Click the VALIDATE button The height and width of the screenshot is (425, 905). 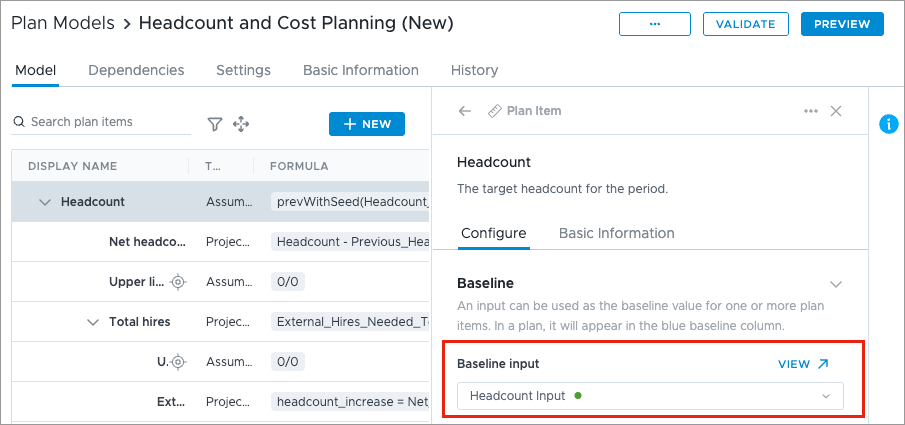click(x=746, y=24)
